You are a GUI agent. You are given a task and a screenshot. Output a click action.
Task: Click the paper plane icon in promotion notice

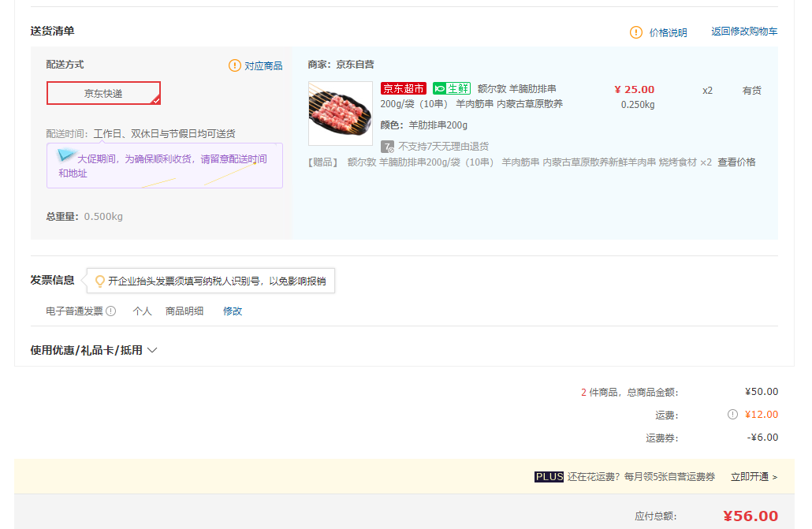coord(67,155)
